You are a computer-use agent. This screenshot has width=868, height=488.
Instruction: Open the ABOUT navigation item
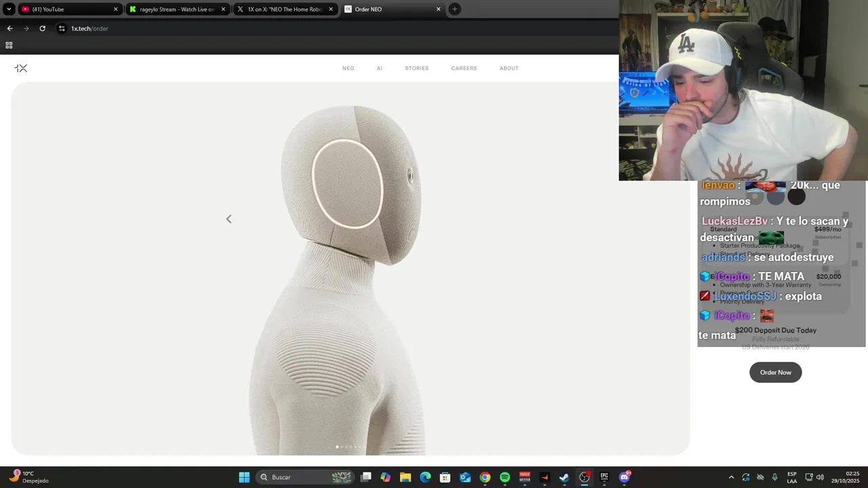coord(509,68)
